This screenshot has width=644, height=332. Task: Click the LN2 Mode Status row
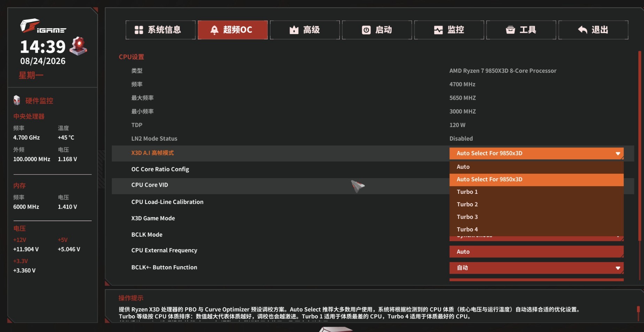pos(373,139)
